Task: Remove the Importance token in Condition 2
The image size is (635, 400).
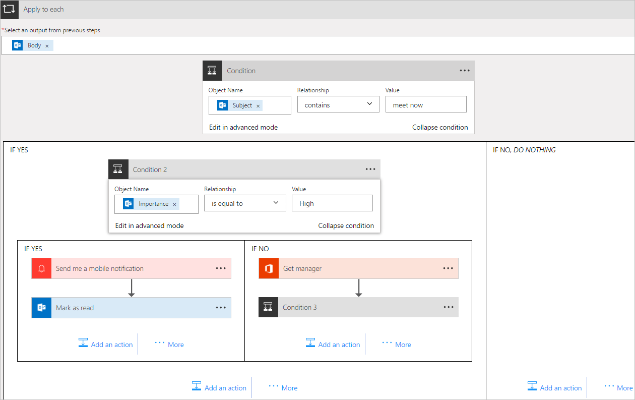Action: click(175, 203)
